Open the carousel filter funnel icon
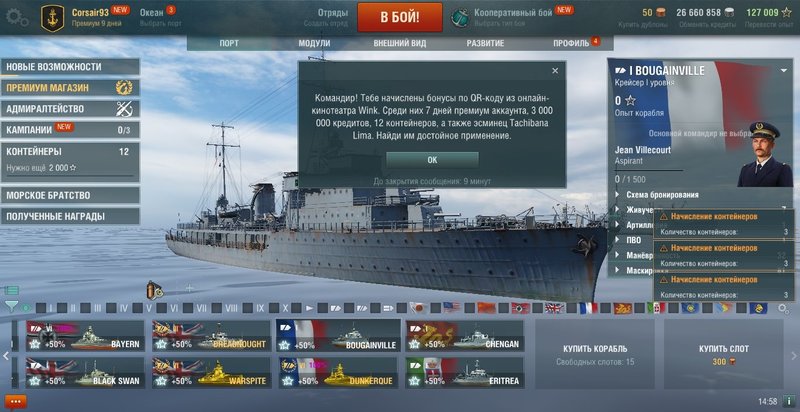The image size is (800, 412). pos(10,307)
